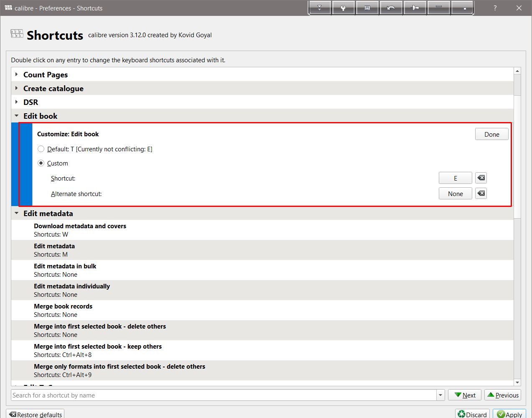Viewport: 532px width, 418px height.
Task: Click the rectangle window icon in title bar
Action: click(x=367, y=8)
